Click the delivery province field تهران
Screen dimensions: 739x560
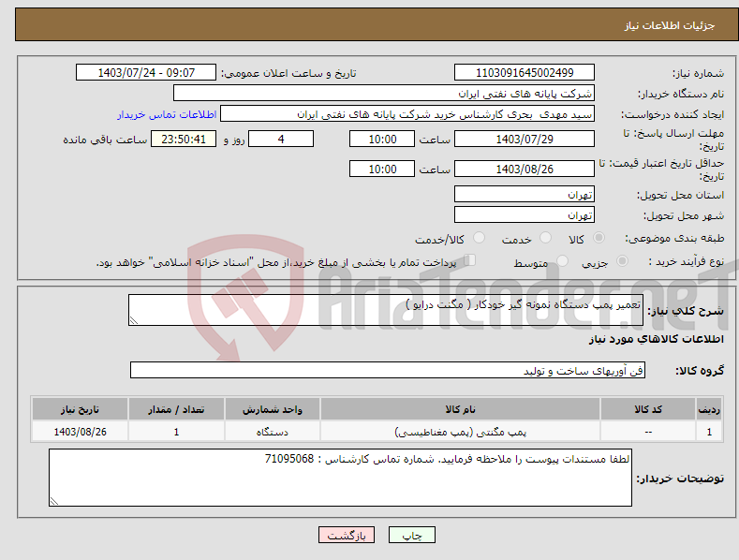pyautogui.click(x=525, y=194)
